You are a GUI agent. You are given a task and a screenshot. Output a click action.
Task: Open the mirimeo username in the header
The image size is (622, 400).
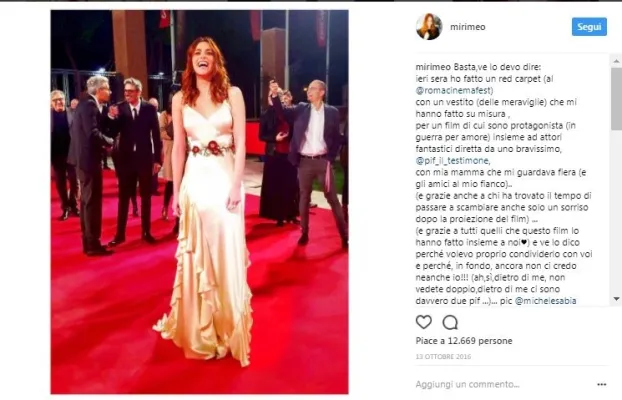pyautogui.click(x=468, y=27)
